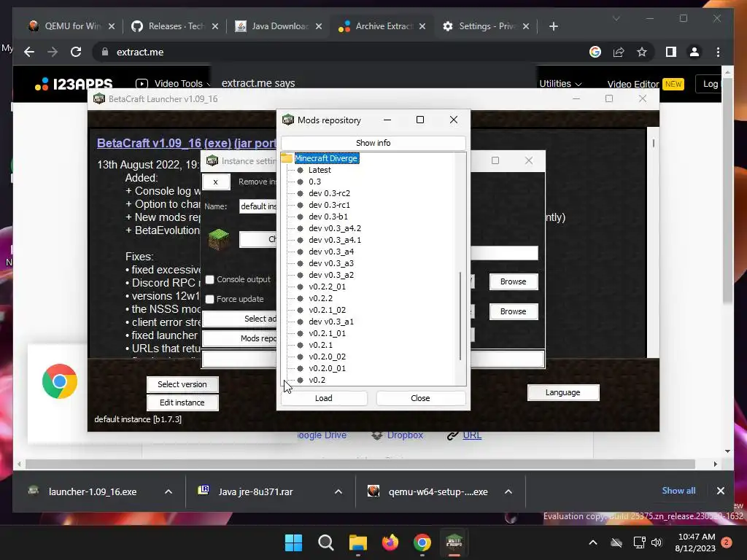Image resolution: width=747 pixels, height=560 pixels.
Task: Click the Dropbox icon link
Action: pyautogui.click(x=377, y=435)
